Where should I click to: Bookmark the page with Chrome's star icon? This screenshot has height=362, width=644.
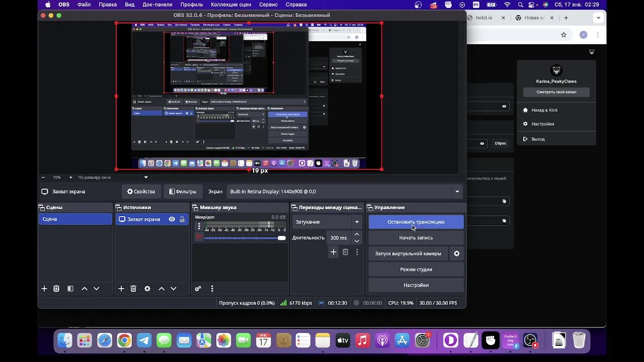pos(563,35)
